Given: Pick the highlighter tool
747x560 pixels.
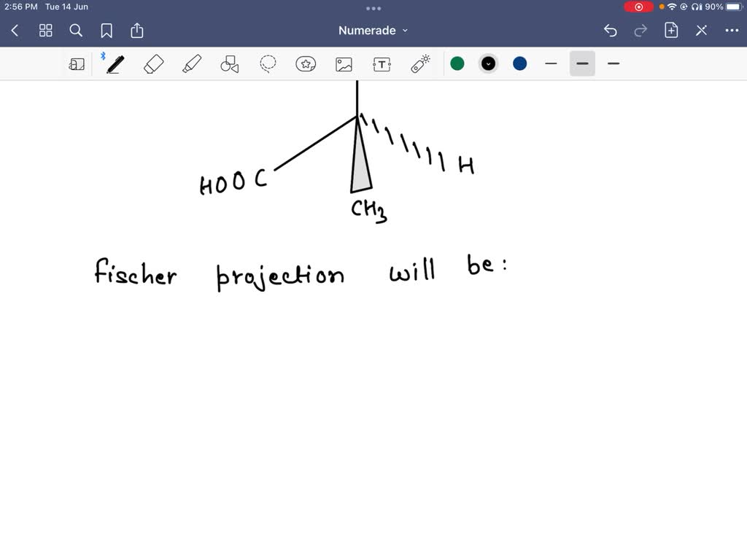Looking at the screenshot, I should click(191, 63).
